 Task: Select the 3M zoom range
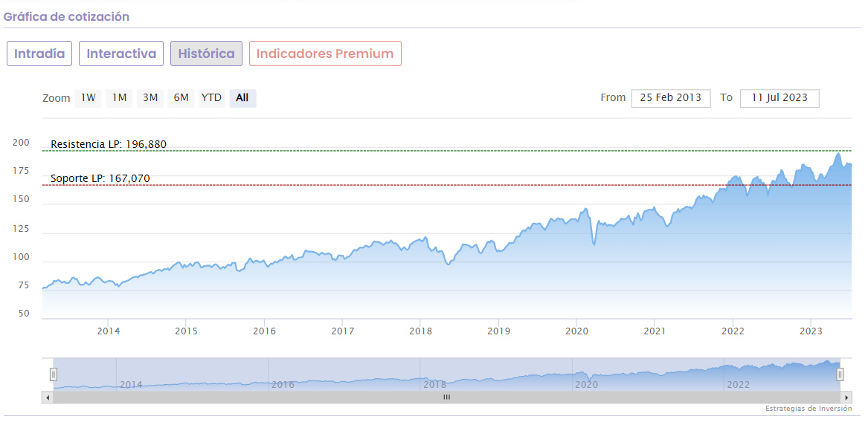[150, 97]
